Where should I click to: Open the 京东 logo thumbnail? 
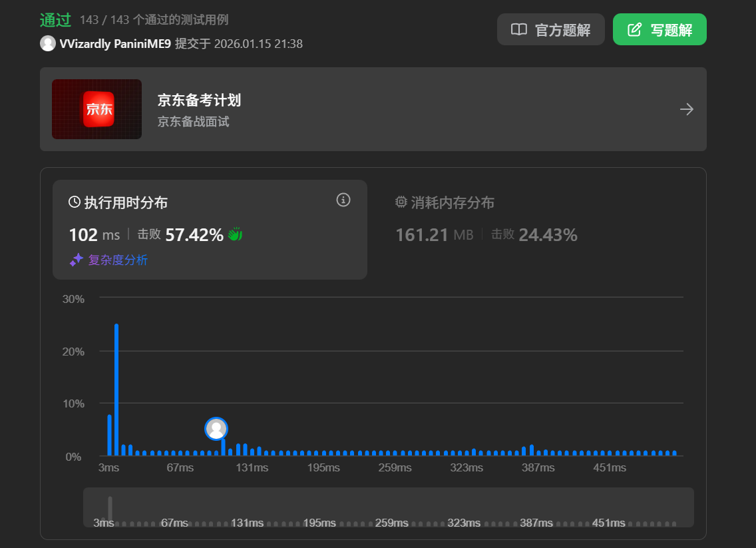pyautogui.click(x=97, y=109)
